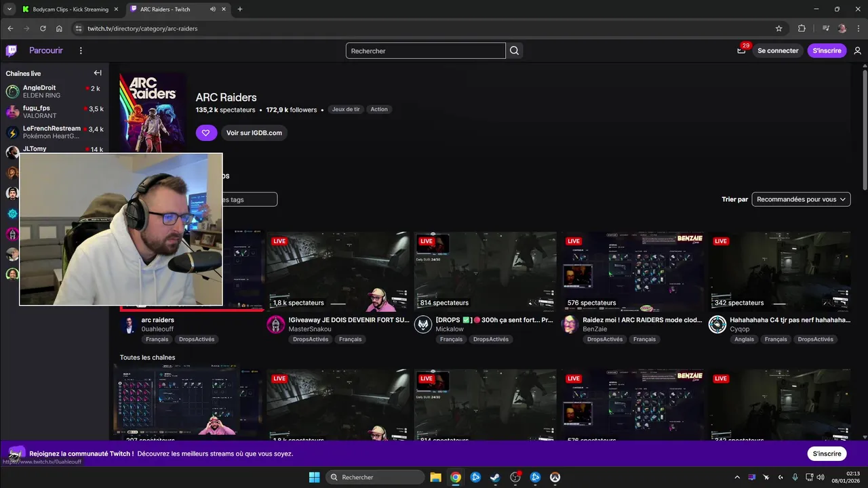The height and width of the screenshot is (488, 868).
Task: Open Voir sur IGDB.com
Action: [x=254, y=133]
